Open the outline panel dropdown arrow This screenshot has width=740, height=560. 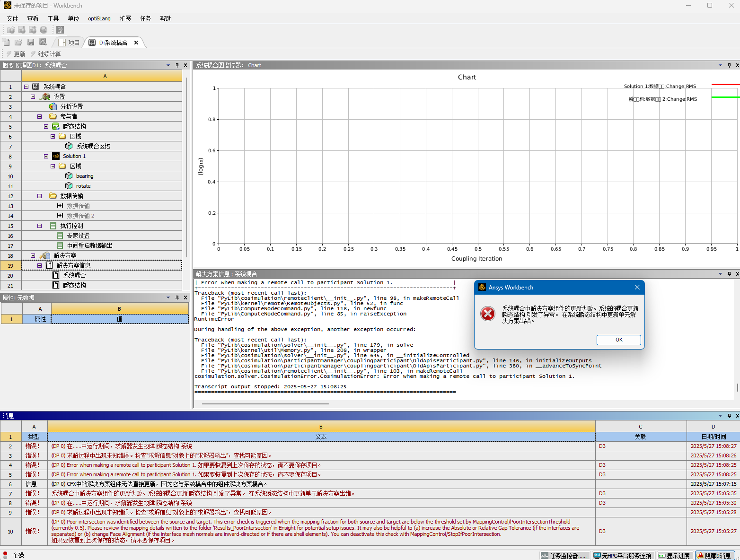168,65
